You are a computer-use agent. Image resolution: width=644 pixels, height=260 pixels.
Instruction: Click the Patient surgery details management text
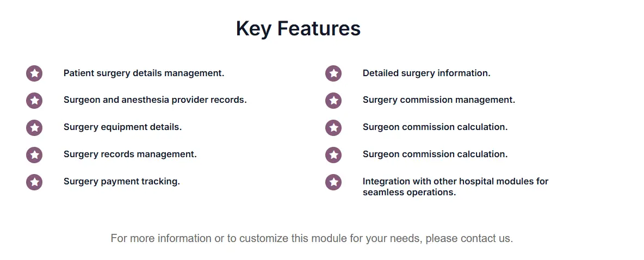pos(144,73)
